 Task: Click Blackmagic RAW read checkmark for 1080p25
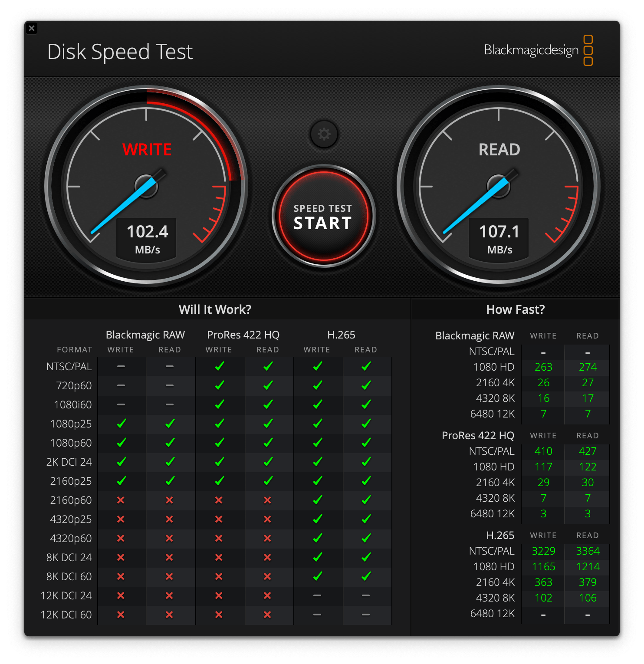tap(170, 424)
